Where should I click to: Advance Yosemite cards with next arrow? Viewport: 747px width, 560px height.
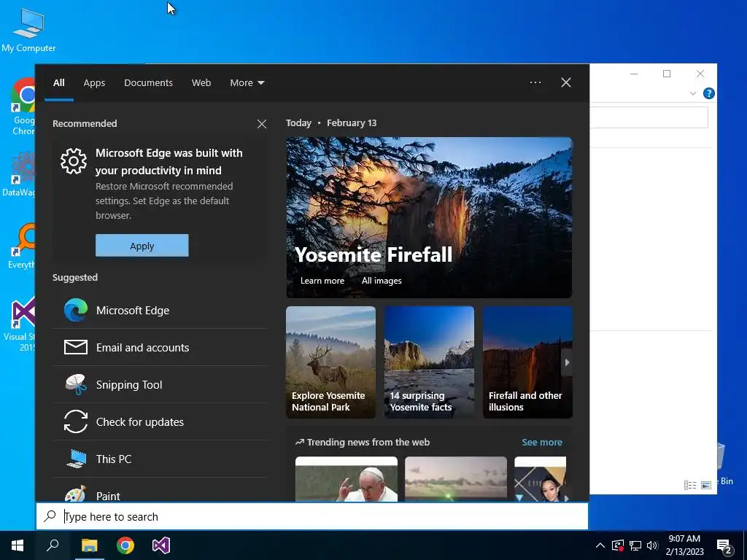tap(567, 362)
